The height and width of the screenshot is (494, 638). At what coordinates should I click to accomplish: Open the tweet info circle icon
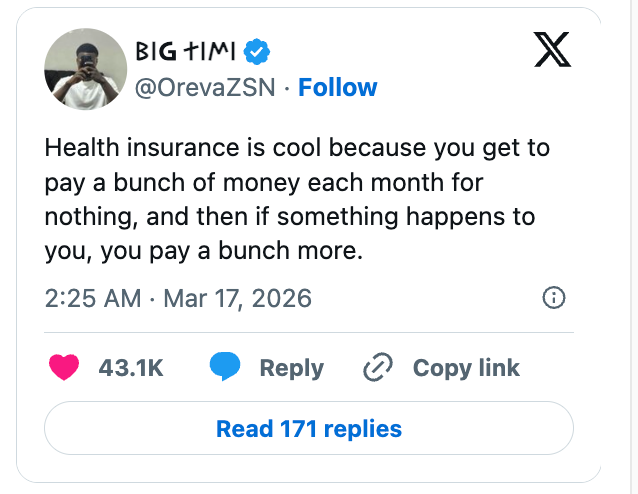point(553,298)
